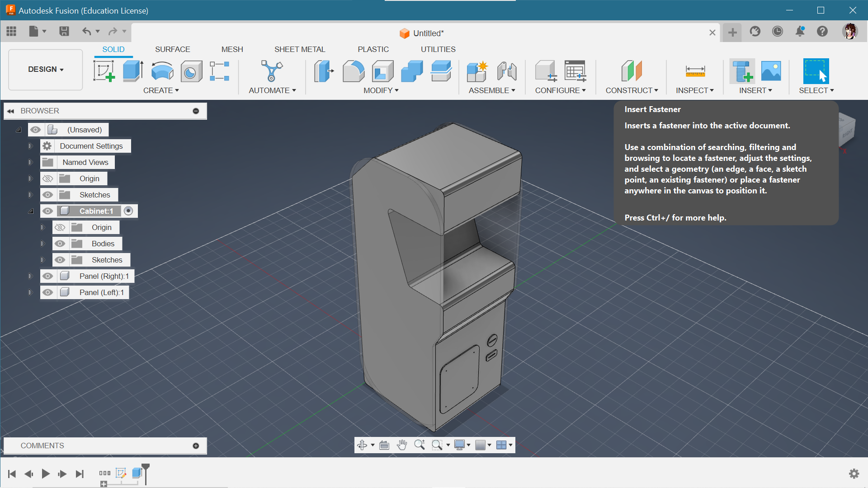Open the Utilities menu
868x488 pixels.
[x=437, y=49]
